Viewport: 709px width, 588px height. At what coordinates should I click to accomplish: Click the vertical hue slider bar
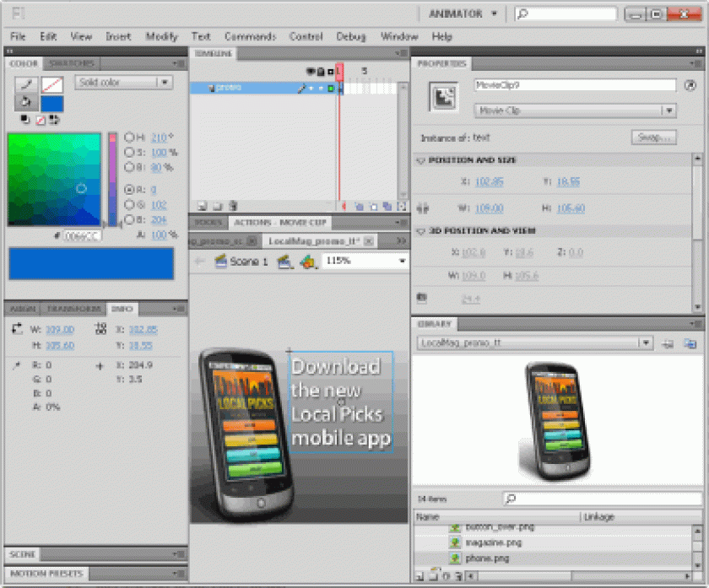tap(112, 180)
